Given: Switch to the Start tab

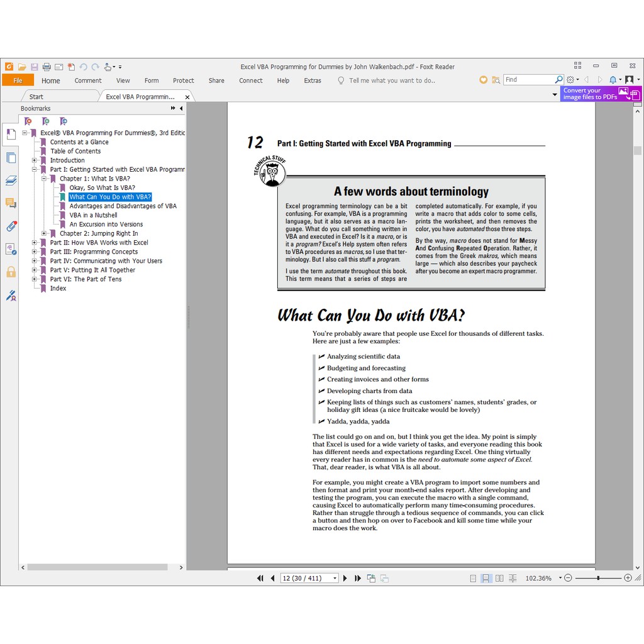Looking at the screenshot, I should point(36,97).
